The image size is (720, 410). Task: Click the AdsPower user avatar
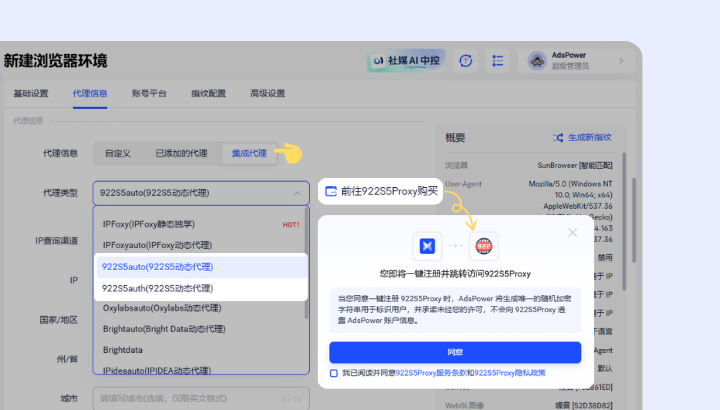(537, 61)
